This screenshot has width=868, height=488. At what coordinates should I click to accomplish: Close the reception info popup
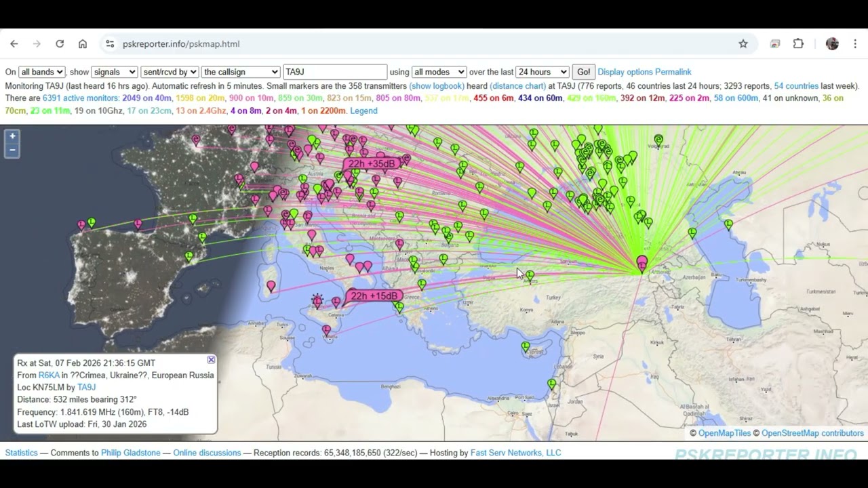pos(211,360)
